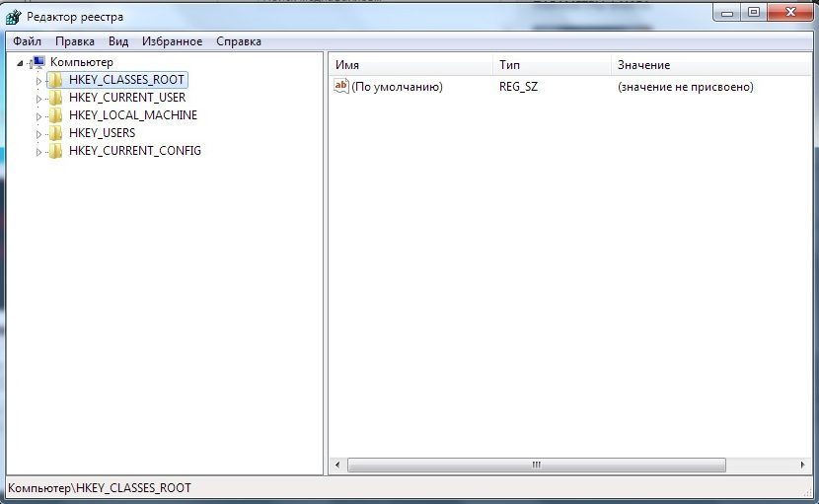Screen dimensions: 819x504
Task: Click the HKEY_LOCAL_MACHINE folder icon
Action: coord(55,115)
